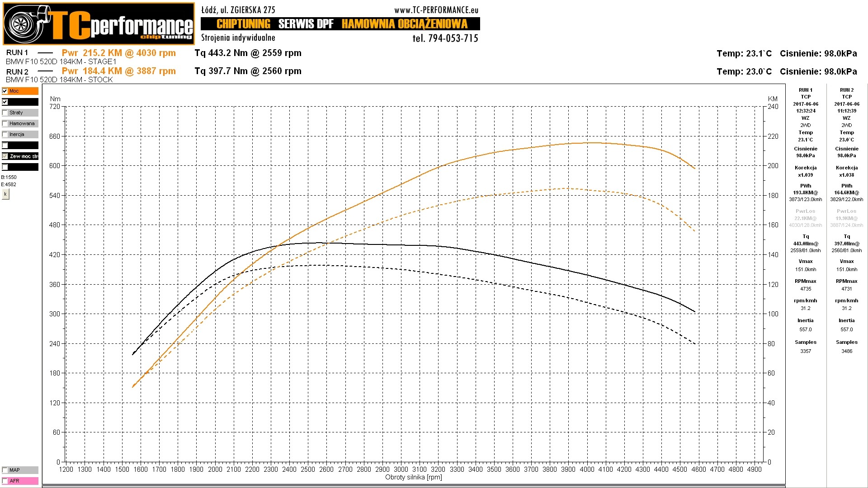Image resolution: width=868 pixels, height=488 pixels.
Task: Click the CHIPTUNING banner label
Action: (x=243, y=24)
